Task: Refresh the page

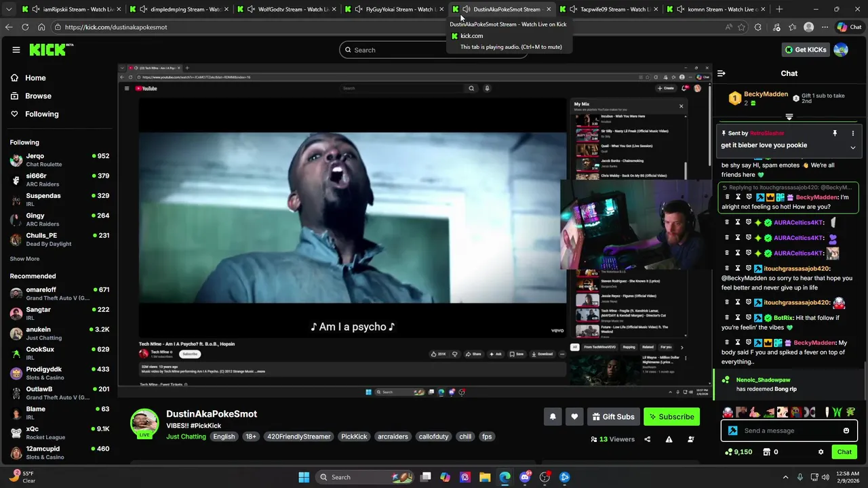Action: pos(25,27)
